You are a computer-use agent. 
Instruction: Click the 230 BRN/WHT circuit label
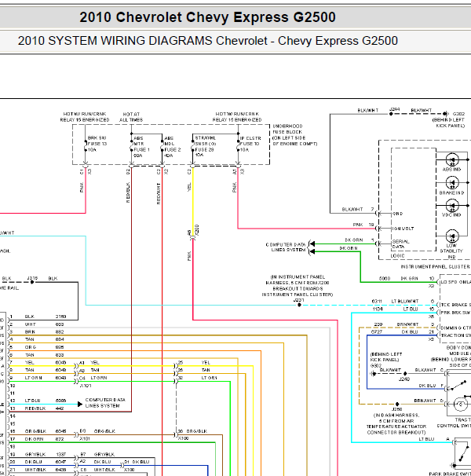[395, 324]
